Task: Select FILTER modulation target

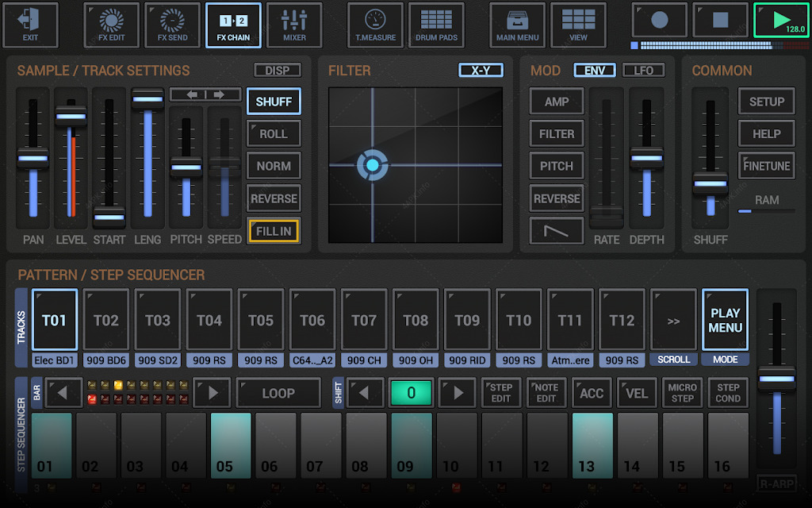Action: coord(557,133)
